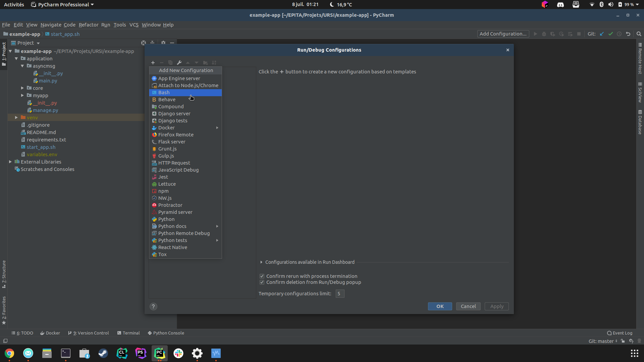Open the terminal app from the dock
The width and height of the screenshot is (644, 362).
[x=66, y=353]
